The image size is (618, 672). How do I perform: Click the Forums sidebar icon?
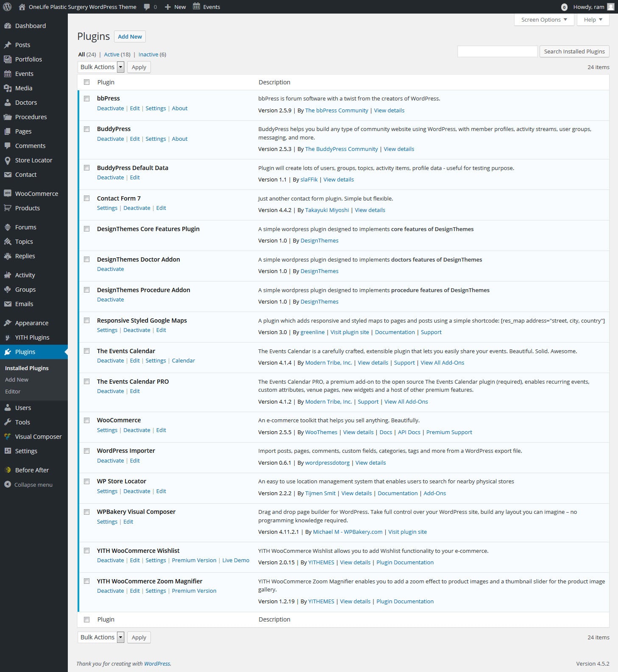[8, 227]
